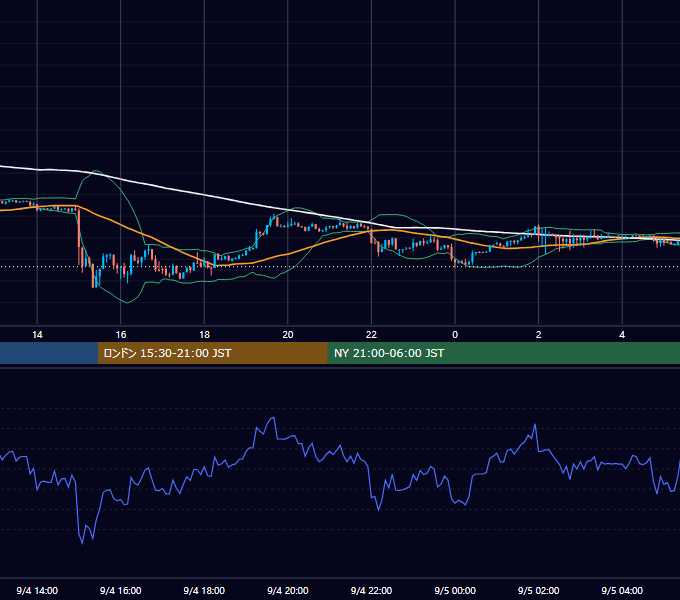The image size is (680, 600).
Task: Click the 9/5 02:00 date label
Action: tap(539, 590)
